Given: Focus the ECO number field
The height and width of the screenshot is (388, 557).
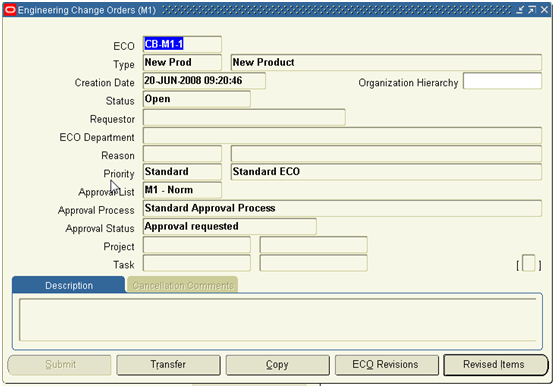Looking at the screenshot, I should click(x=182, y=44).
